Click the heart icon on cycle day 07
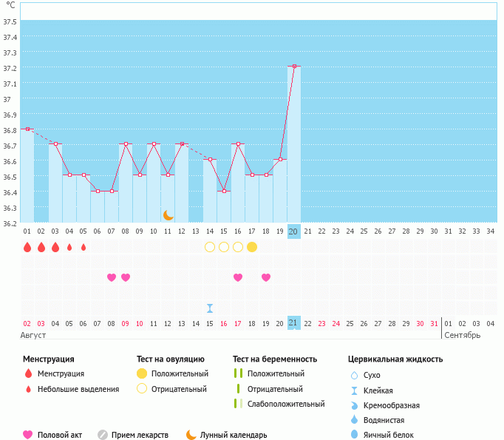 [x=112, y=277]
